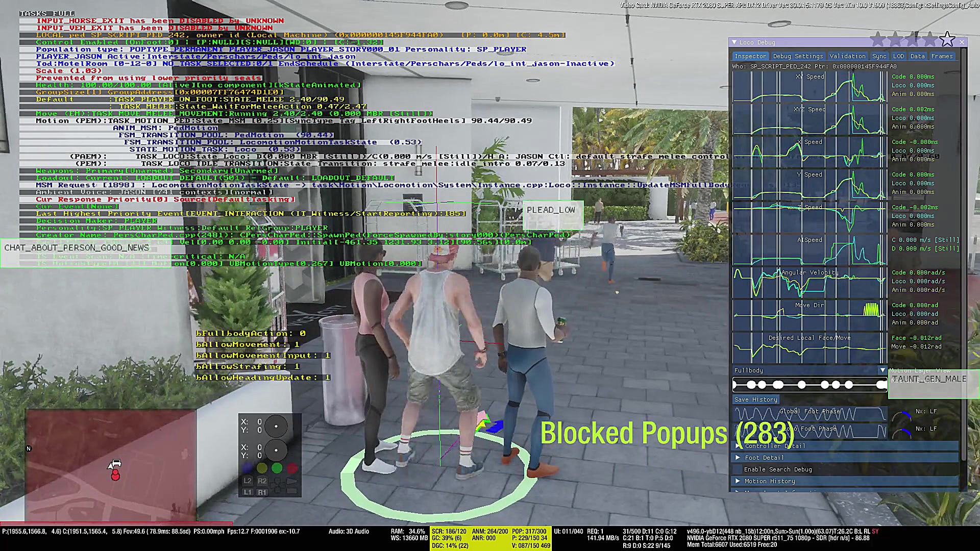This screenshot has height=551, width=980.
Task: Click the bAllowStrafing: 1 debug line
Action: click(248, 367)
